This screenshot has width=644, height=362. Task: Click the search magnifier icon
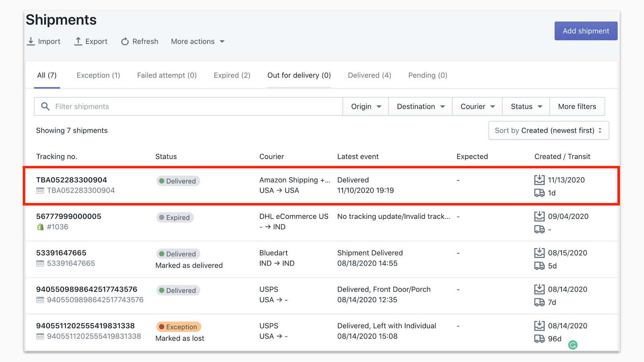(45, 106)
